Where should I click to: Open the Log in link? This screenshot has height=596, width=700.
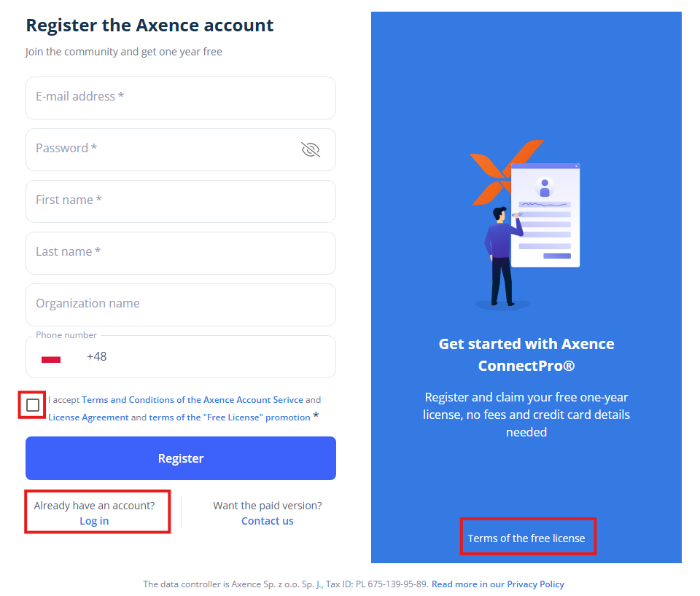pyautogui.click(x=94, y=521)
